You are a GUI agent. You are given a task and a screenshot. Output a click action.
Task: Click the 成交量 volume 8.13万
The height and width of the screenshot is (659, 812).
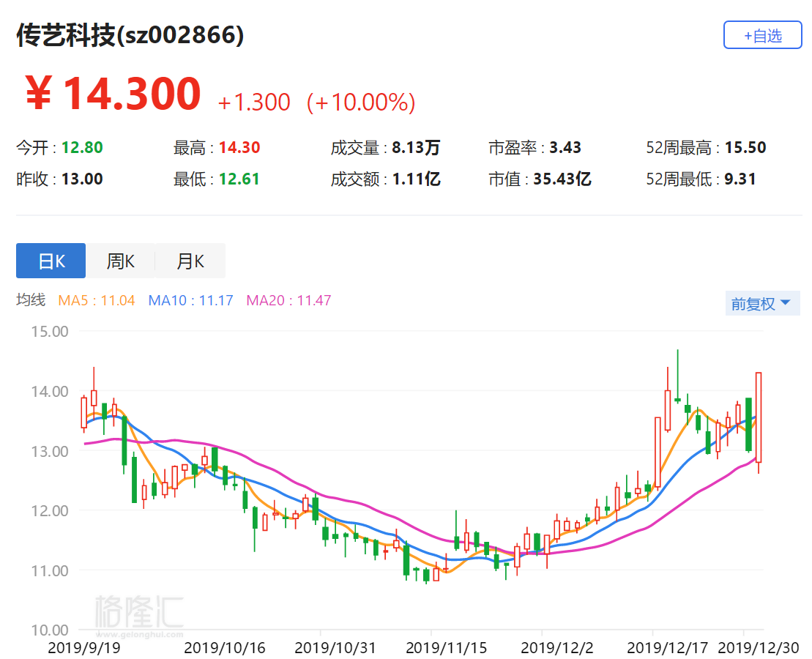[416, 148]
